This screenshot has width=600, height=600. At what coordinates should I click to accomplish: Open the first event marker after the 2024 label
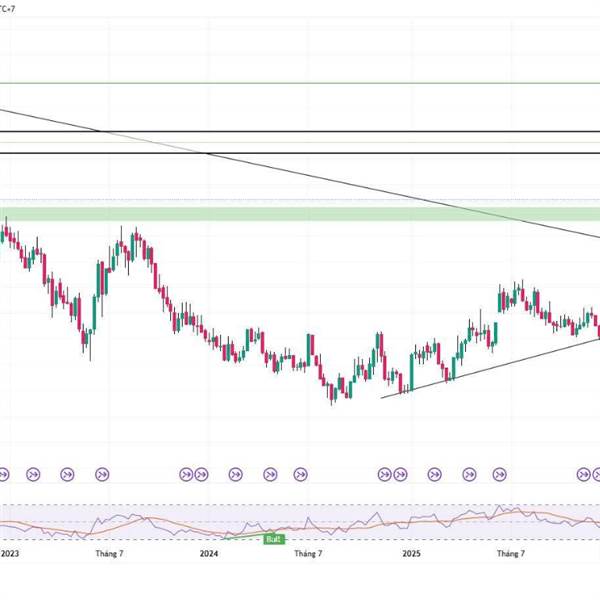(x=235, y=474)
